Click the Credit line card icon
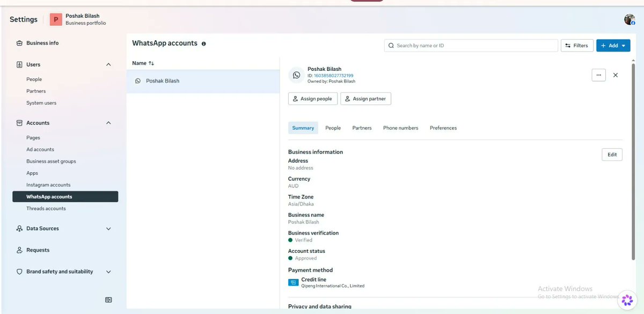 293,282
